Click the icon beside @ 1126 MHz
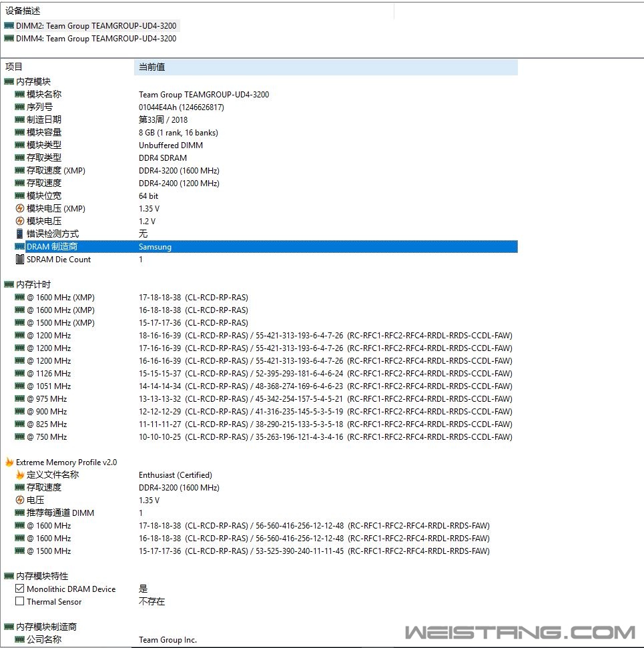Screen dimensions: 644x648 19,373
